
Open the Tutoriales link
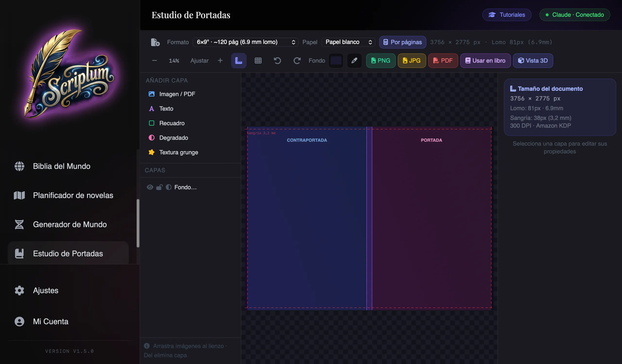[507, 15]
